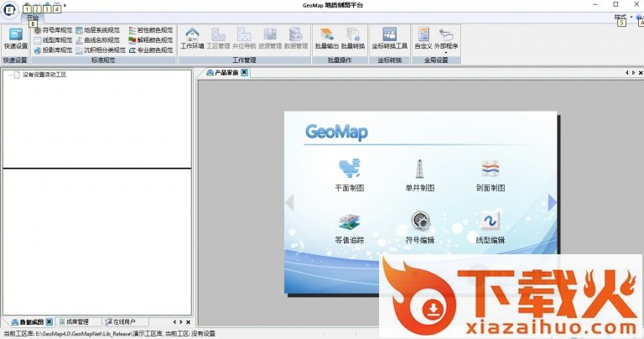Select tree item 没有设置活动工区
644x339 pixels.
tap(44, 75)
